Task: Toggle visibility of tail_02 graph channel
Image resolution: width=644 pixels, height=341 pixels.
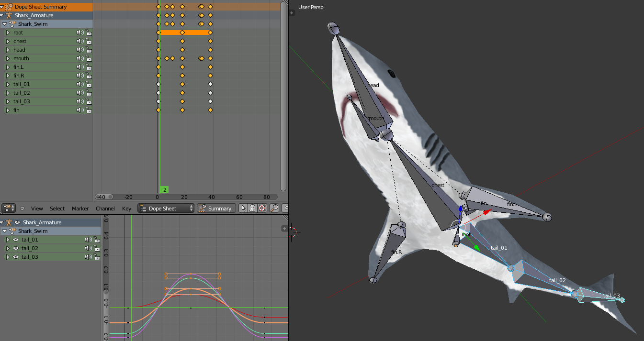Action: (16, 248)
